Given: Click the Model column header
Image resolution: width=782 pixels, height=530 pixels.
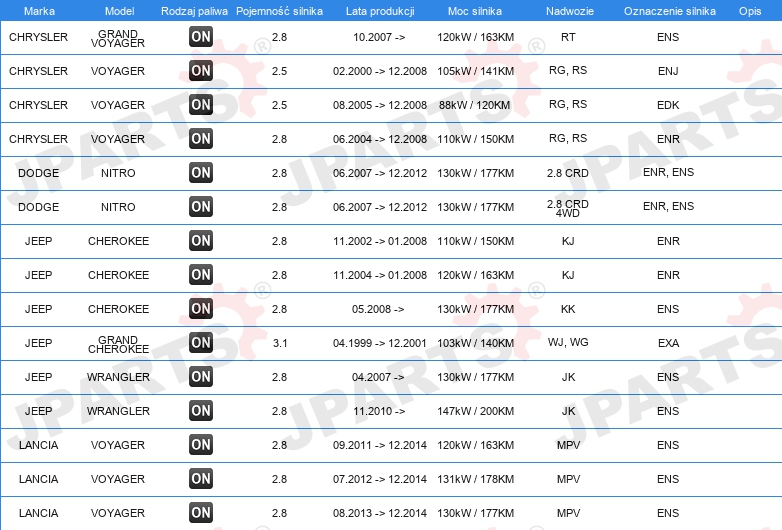Looking at the screenshot, I should 119,11.
